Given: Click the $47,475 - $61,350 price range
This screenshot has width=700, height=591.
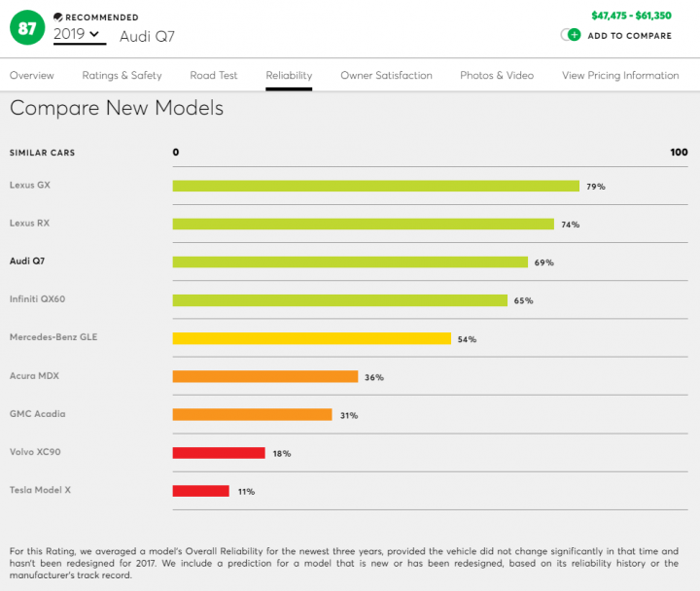Looking at the screenshot, I should click(631, 16).
